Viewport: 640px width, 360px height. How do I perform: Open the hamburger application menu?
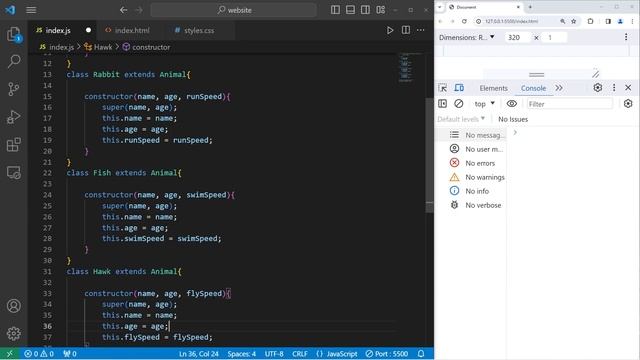tap(31, 10)
